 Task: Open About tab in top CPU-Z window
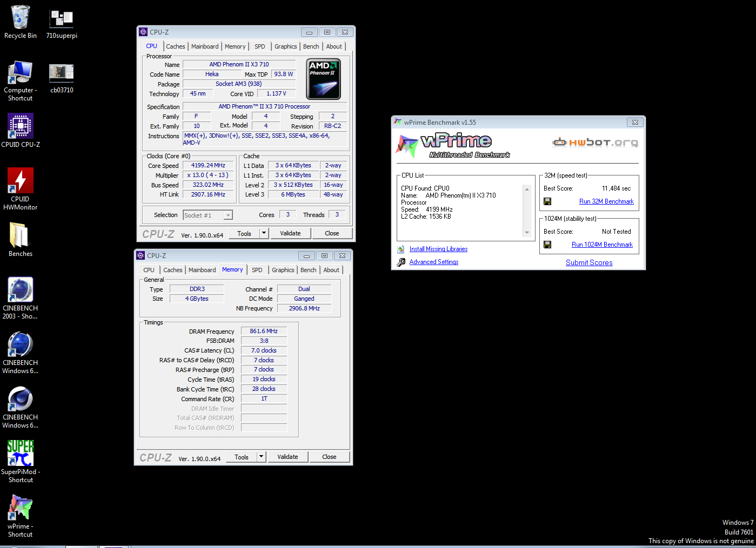(x=334, y=46)
